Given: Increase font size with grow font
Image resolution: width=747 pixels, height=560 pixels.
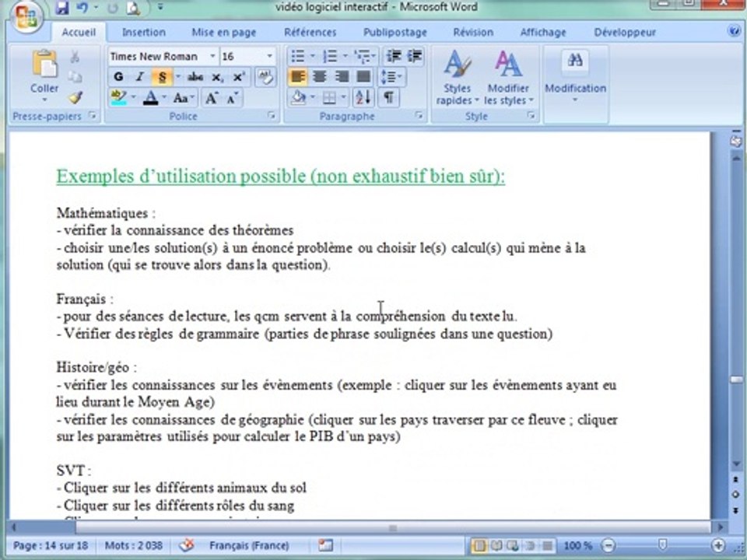Looking at the screenshot, I should point(211,98).
